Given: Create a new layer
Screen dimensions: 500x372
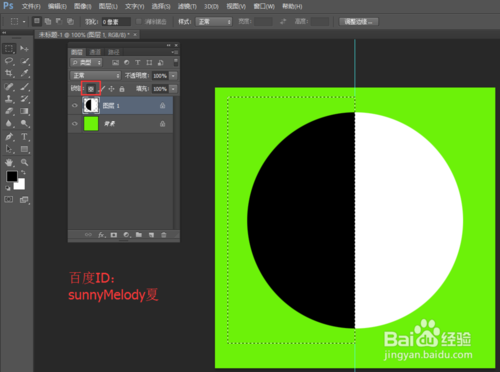Looking at the screenshot, I should tap(151, 235).
